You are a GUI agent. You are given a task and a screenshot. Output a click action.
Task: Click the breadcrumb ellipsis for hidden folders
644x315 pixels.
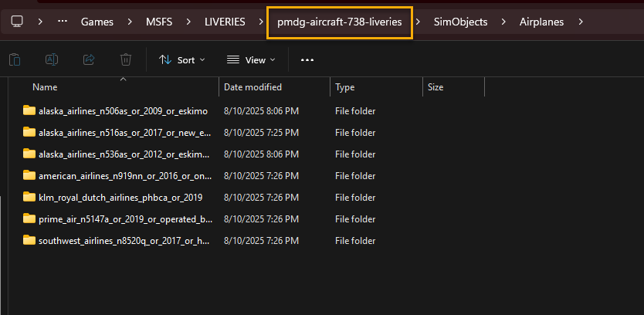coord(63,21)
